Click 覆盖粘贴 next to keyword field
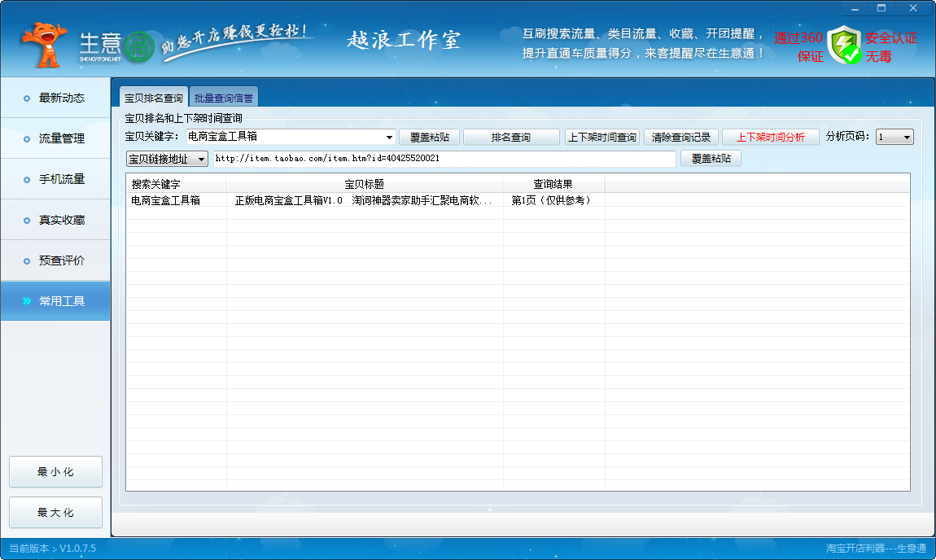The image size is (936, 560). coord(429,138)
